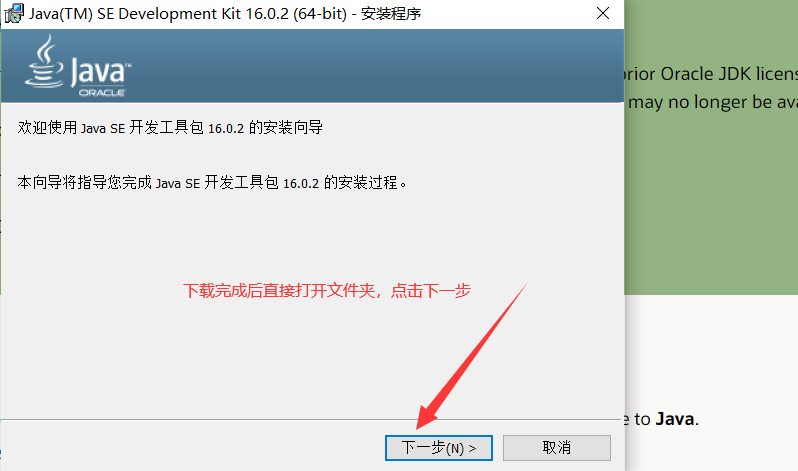Click the red annotation arrow

tap(471, 356)
